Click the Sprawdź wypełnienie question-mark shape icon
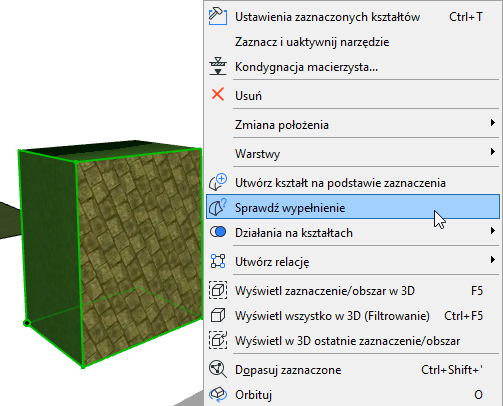This screenshot has height=406, width=503. (x=218, y=207)
